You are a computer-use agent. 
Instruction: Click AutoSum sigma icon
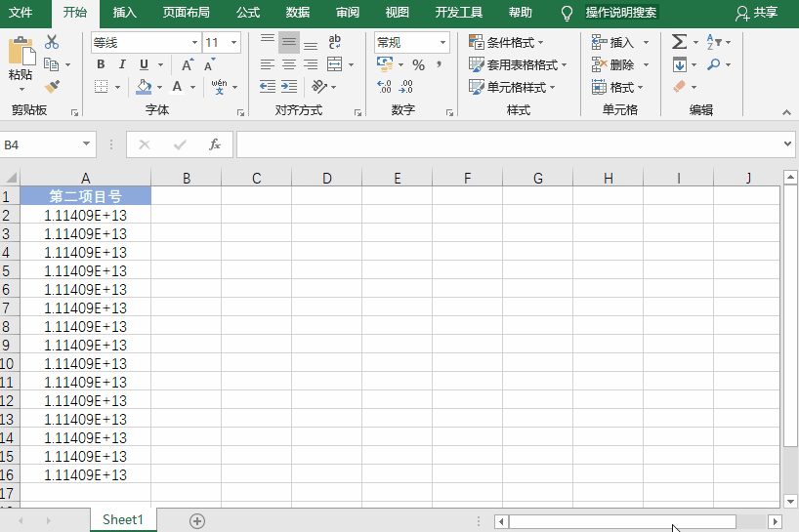(679, 42)
